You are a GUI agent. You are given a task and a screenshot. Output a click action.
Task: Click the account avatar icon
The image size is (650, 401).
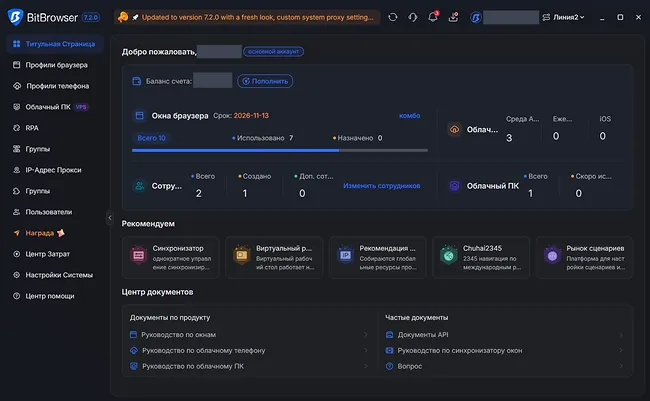[475, 17]
